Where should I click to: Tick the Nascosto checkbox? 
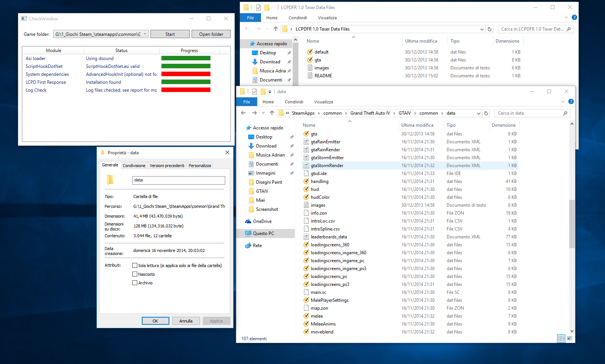click(x=135, y=274)
